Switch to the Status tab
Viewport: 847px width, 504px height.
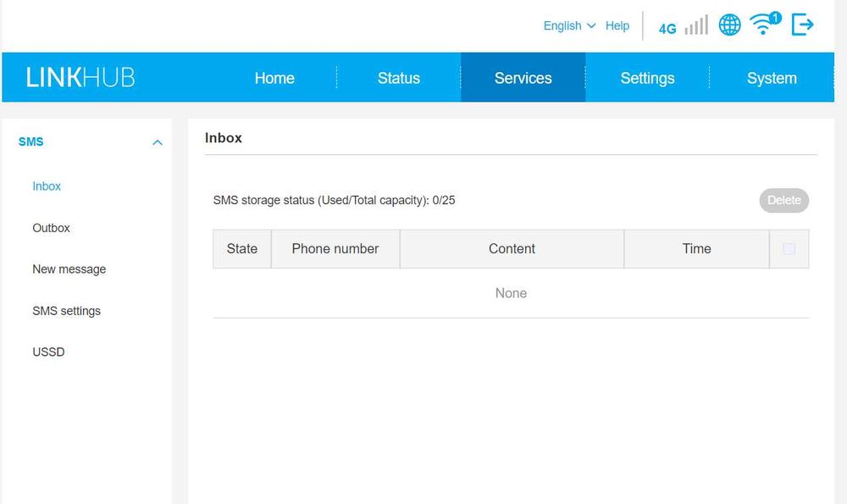(399, 78)
